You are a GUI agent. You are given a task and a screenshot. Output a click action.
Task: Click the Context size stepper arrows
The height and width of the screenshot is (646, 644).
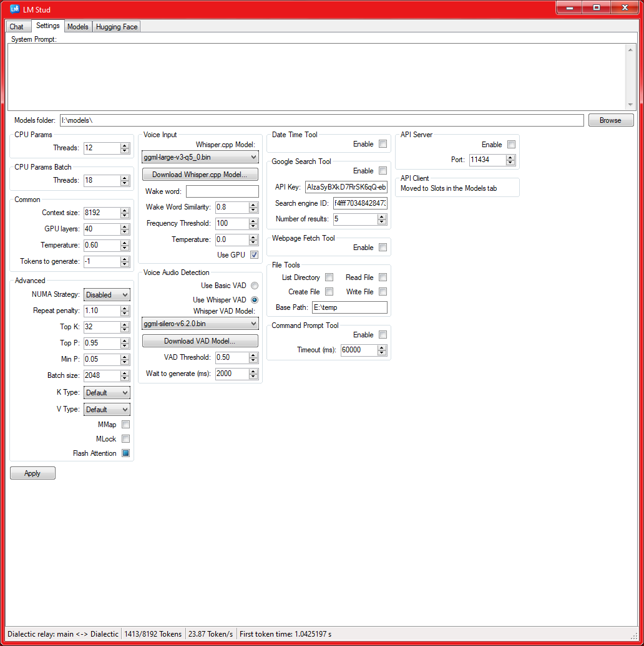[x=125, y=213]
